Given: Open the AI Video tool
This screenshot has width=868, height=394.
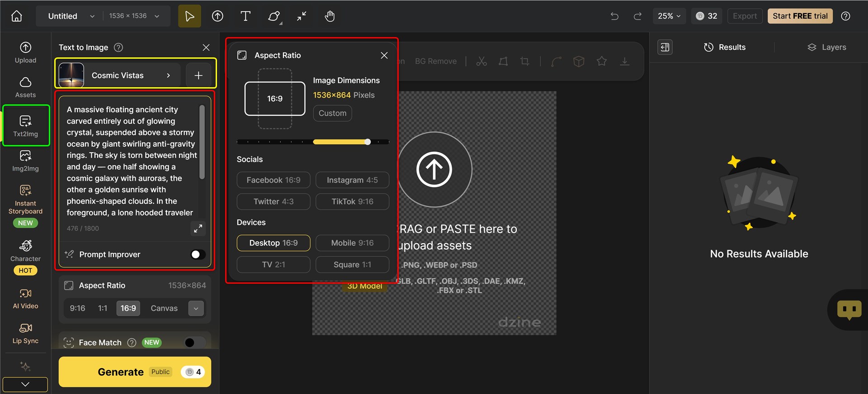Looking at the screenshot, I should [x=25, y=299].
